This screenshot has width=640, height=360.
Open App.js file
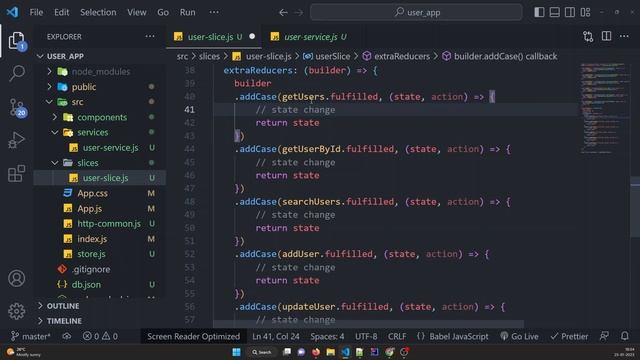click(100, 209)
